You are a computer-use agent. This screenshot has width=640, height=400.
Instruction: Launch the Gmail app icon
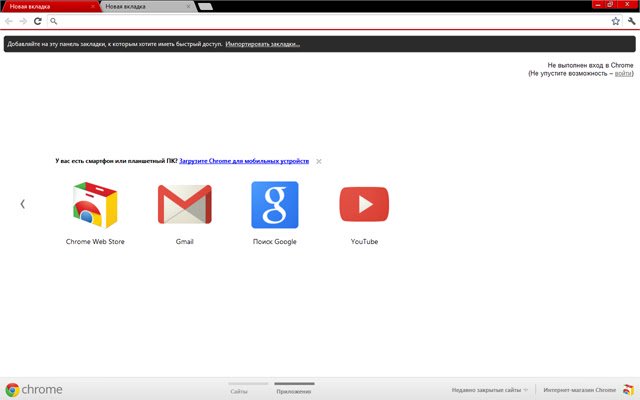tap(184, 204)
